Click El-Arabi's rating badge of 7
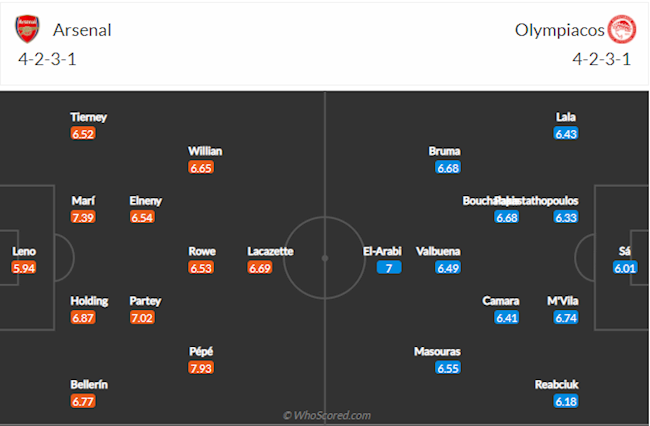The height and width of the screenshot is (426, 650). click(x=387, y=268)
